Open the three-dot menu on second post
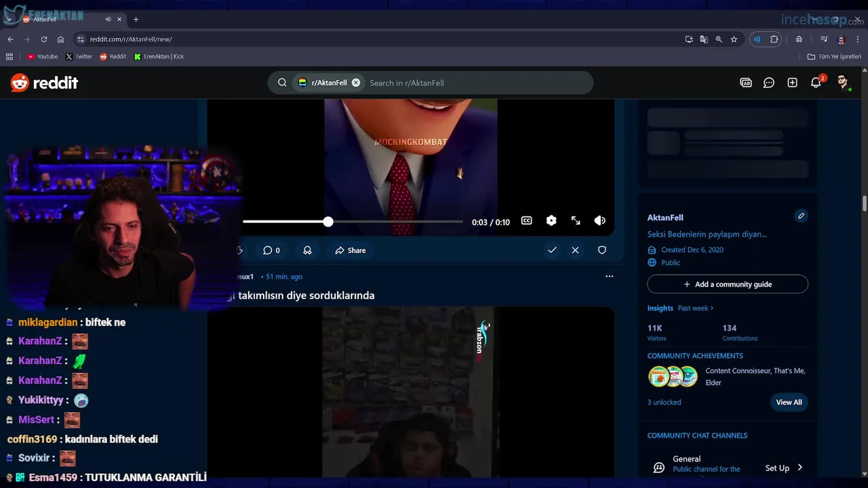Image resolution: width=868 pixels, height=488 pixels. [x=609, y=276]
